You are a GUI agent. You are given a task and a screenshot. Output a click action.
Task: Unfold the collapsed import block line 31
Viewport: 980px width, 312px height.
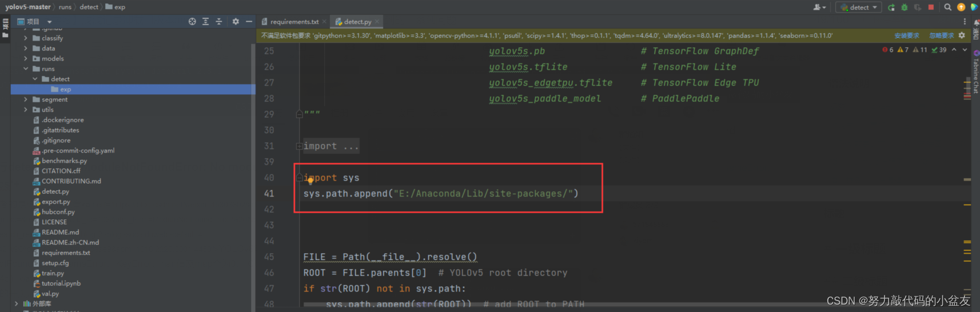tap(299, 146)
